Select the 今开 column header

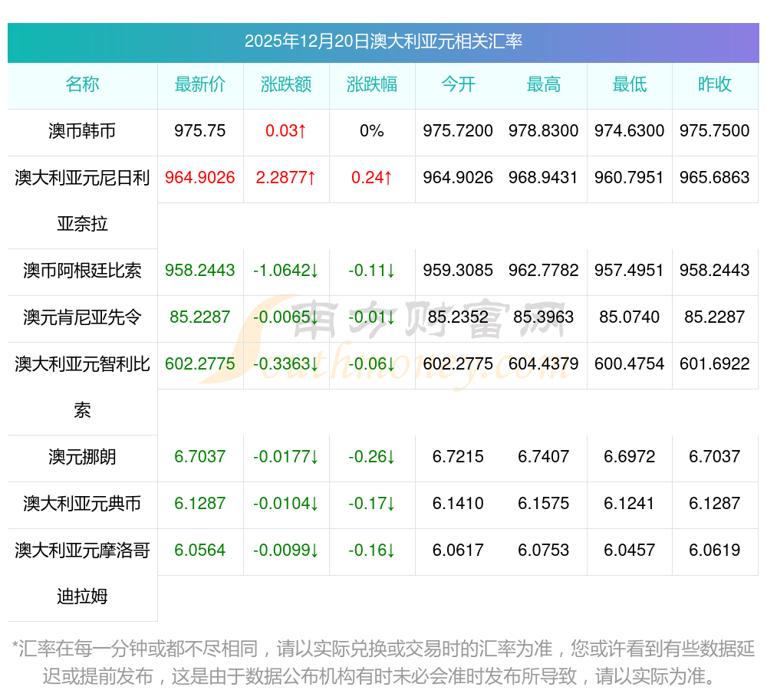point(458,84)
